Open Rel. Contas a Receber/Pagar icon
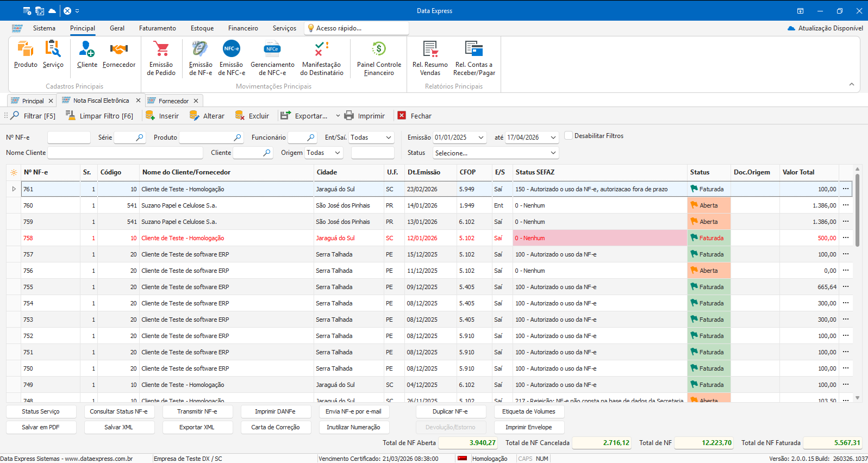Image resolution: width=868 pixels, height=463 pixels. tap(474, 58)
